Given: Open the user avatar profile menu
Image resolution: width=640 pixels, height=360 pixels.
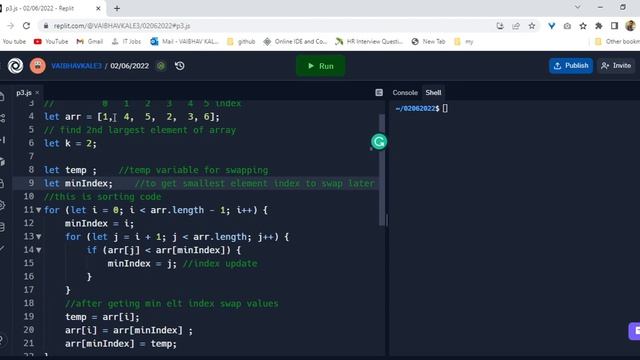Looking at the screenshot, I should click(x=38, y=66).
